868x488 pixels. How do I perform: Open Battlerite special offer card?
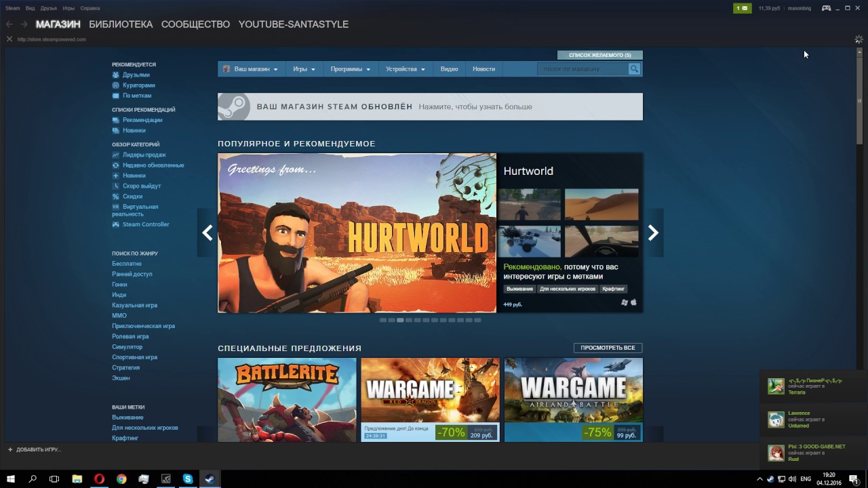(x=287, y=400)
